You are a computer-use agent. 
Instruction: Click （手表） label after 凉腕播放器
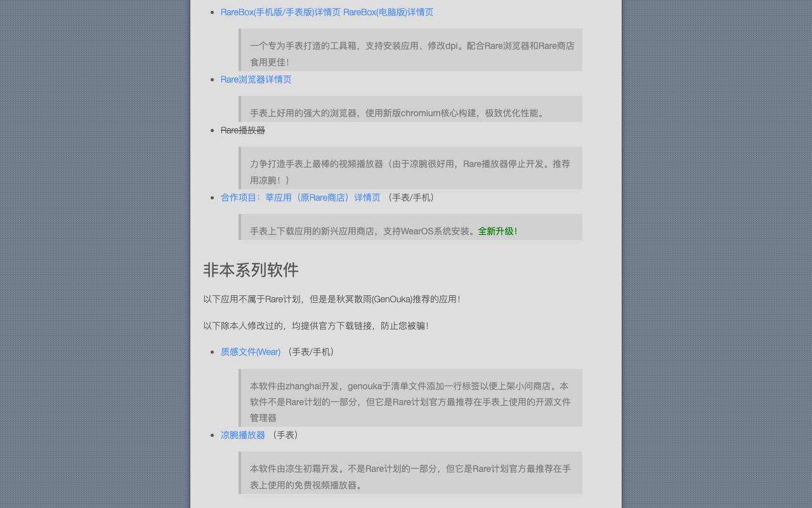click(285, 435)
